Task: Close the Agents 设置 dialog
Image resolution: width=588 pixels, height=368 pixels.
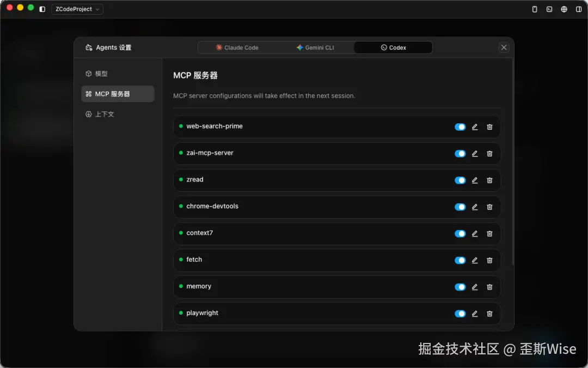Action: point(504,47)
